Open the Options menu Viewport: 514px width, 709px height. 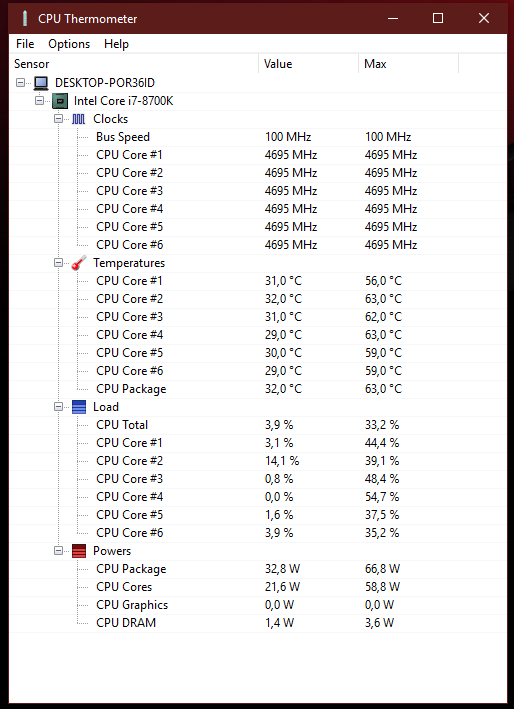click(x=69, y=44)
